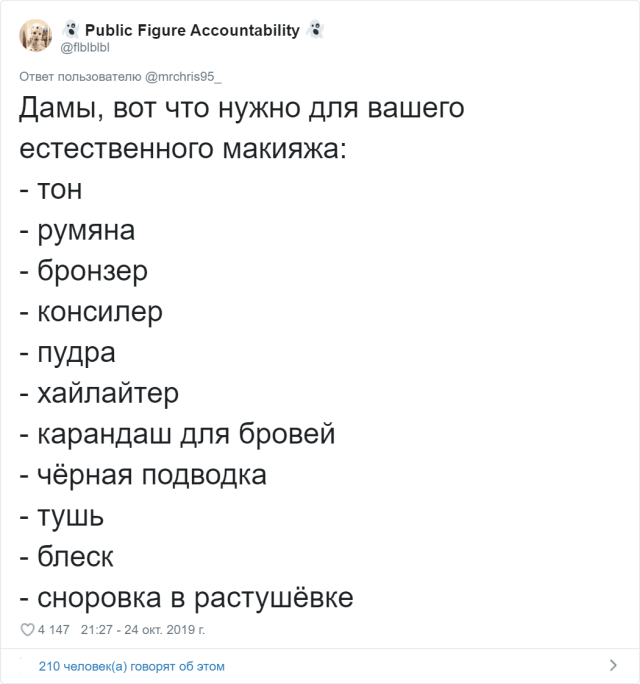Click the Ответ пользователю label
The image size is (640, 684).
(80, 77)
